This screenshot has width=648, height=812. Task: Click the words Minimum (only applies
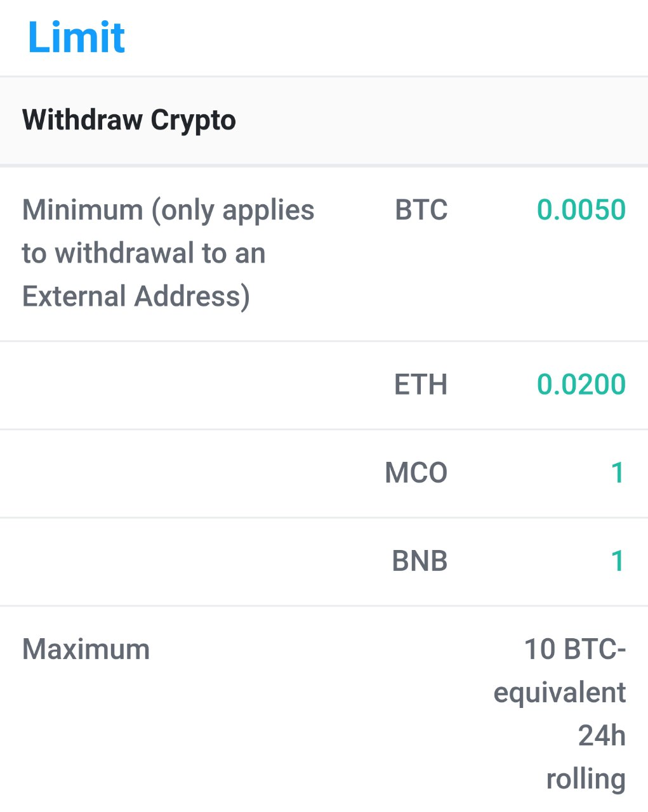point(168,210)
